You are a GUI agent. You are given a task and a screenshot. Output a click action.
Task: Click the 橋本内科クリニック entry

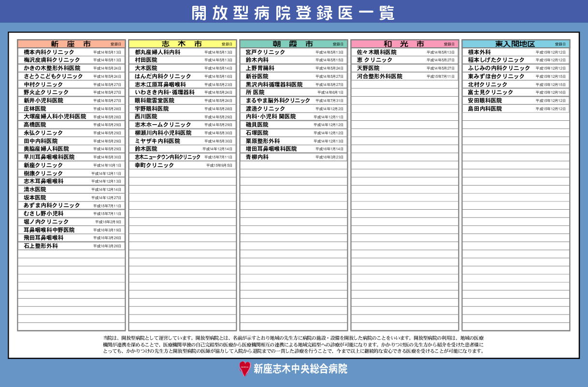(x=71, y=52)
